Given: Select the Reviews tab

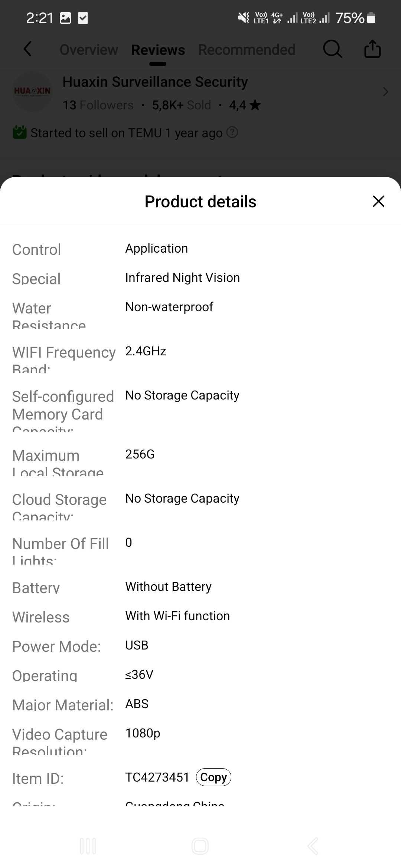Looking at the screenshot, I should [x=158, y=50].
